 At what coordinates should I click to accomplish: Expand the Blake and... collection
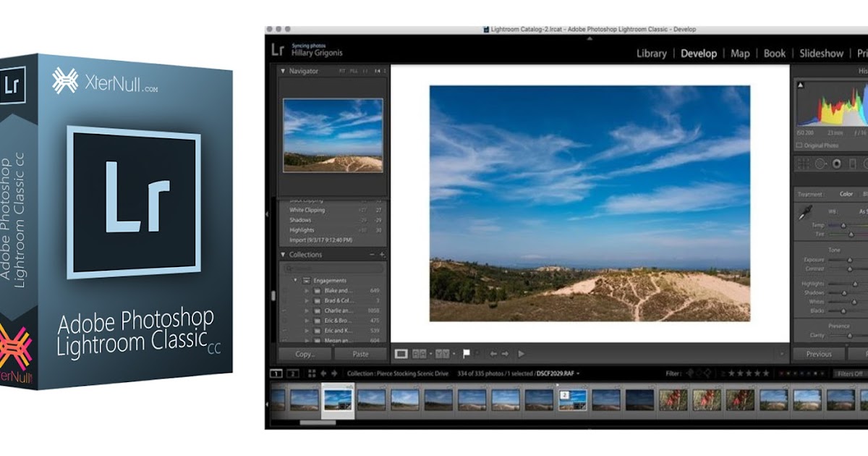tap(307, 290)
